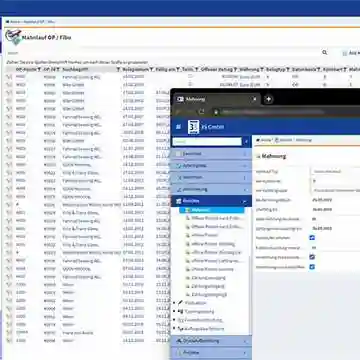Image resolution: width=360 pixels, height=360 pixels.
Task: Collapse the highlighted Berichte sidebar section
Action: (x=211, y=201)
